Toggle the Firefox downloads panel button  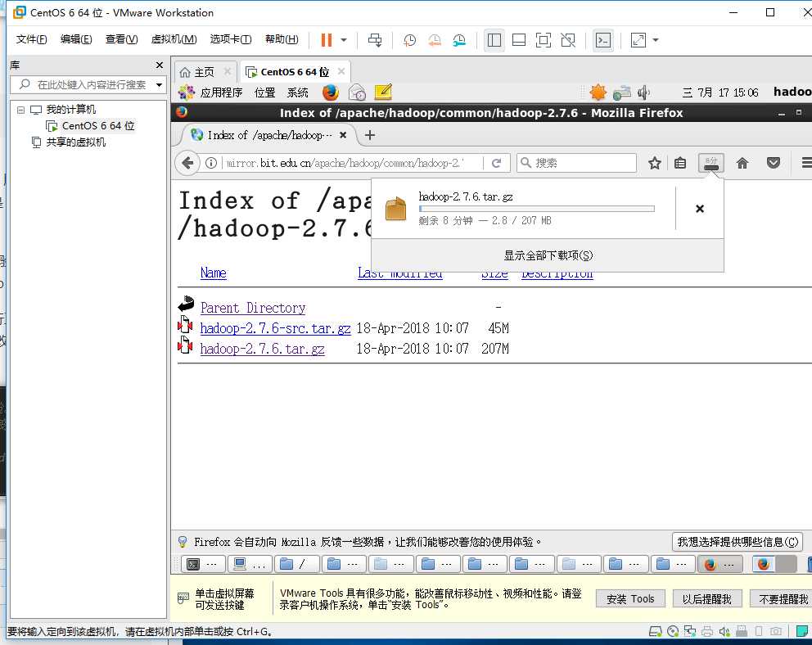coord(711,163)
